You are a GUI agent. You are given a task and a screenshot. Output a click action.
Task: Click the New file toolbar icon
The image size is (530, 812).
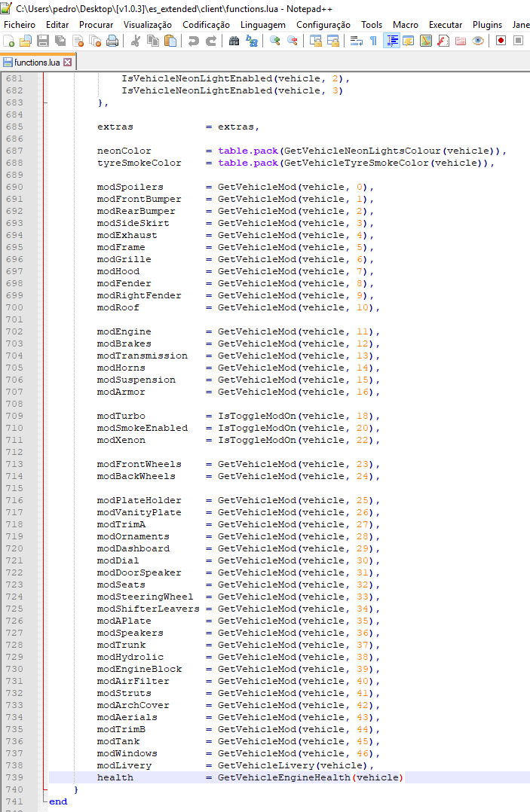9,41
